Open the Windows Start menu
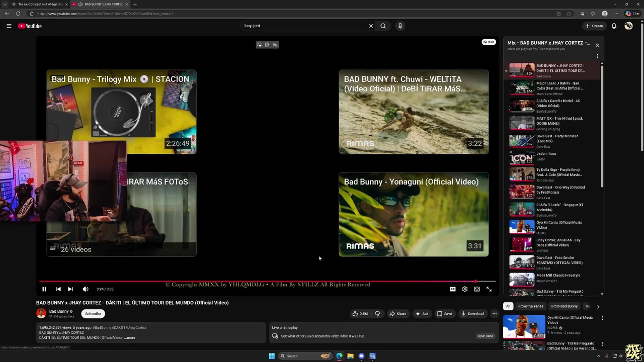 tap(272, 356)
